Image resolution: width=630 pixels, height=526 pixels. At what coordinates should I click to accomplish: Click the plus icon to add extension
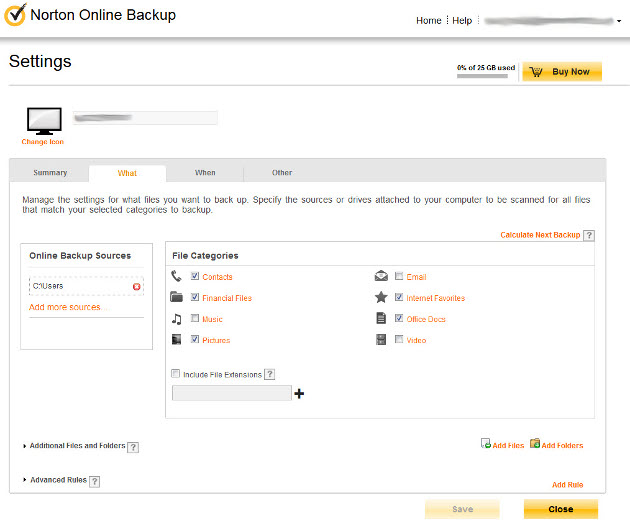tap(299, 393)
